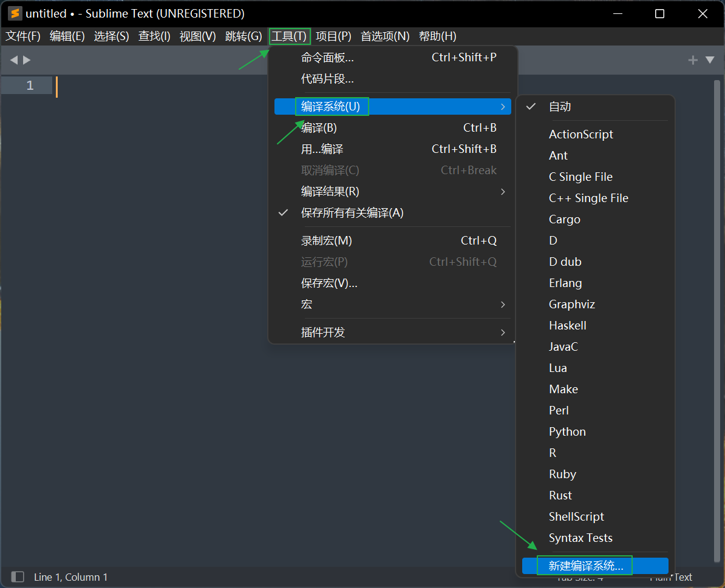Select ActionScript build system
Image resolution: width=725 pixels, height=588 pixels.
point(595,135)
